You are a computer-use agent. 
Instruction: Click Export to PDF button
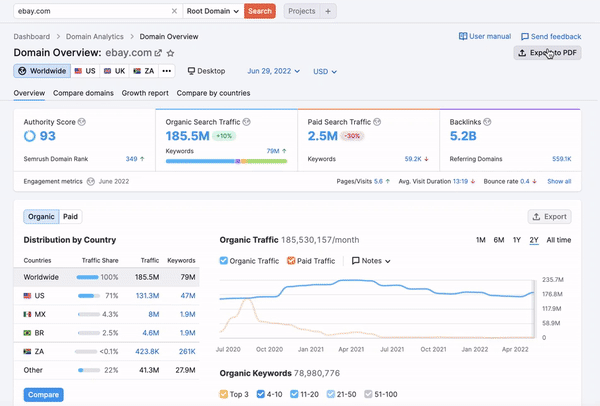coord(547,53)
